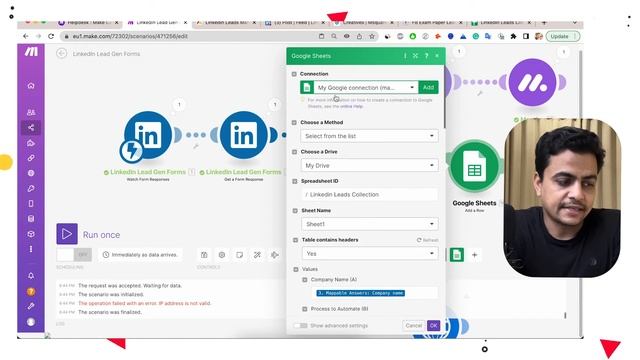This screenshot has height=360, width=640.
Task: Switch to Helpdesk browser tab
Action: pyautogui.click(x=89, y=22)
